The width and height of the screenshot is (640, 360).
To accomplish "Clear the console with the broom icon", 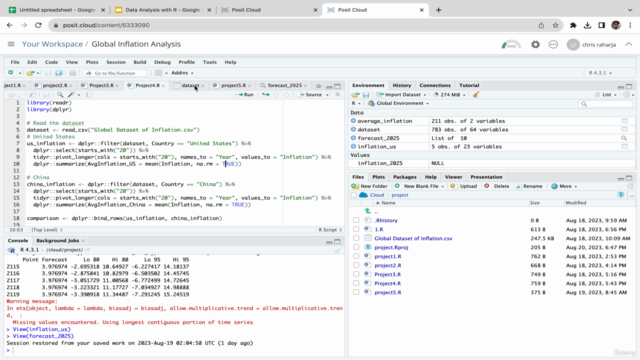I will click(338, 250).
